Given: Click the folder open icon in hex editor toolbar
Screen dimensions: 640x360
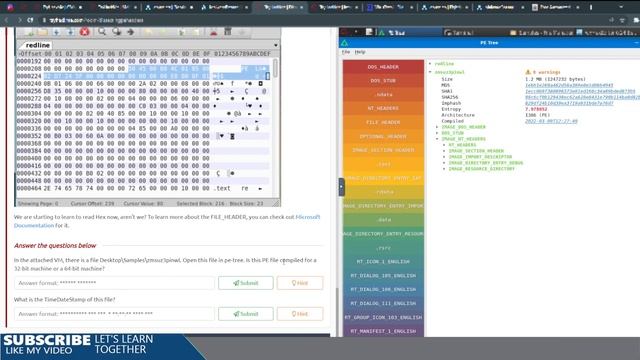Looking at the screenshot, I should point(42,32).
